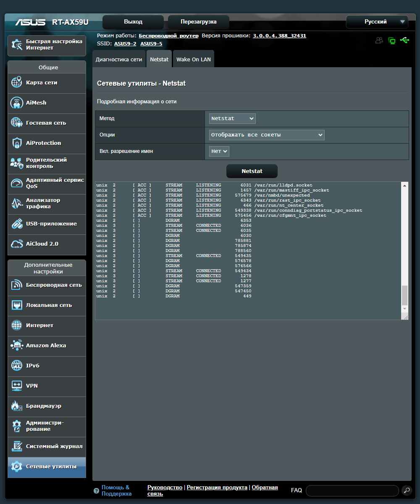Screen dimensions: 420x504
Task: Expand the Опции sockets dropdown
Action: [x=267, y=135]
